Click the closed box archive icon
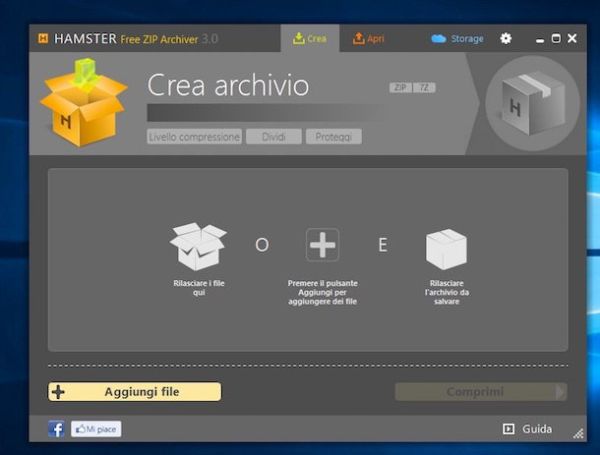 click(446, 248)
